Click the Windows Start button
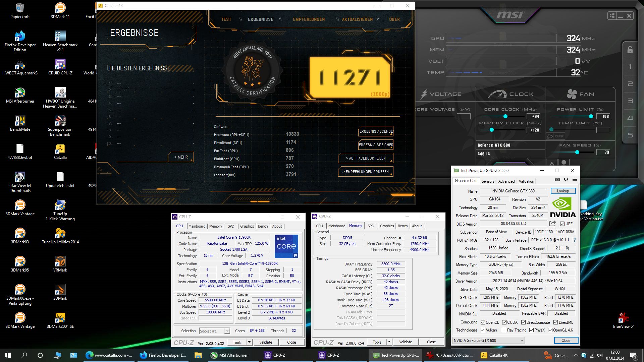The height and width of the screenshot is (362, 644). click(8, 355)
